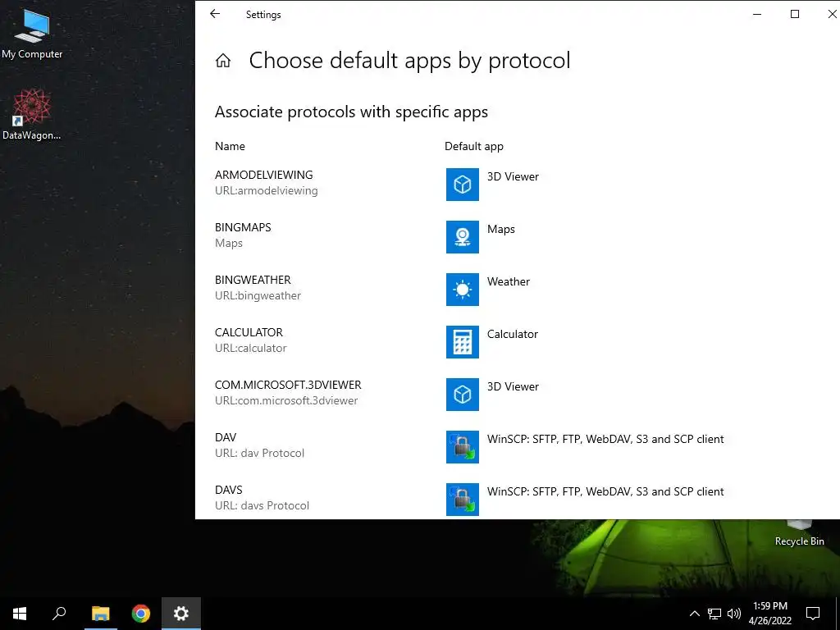
Task: Click the Maps icon for BINGMAPS
Action: pyautogui.click(x=463, y=237)
